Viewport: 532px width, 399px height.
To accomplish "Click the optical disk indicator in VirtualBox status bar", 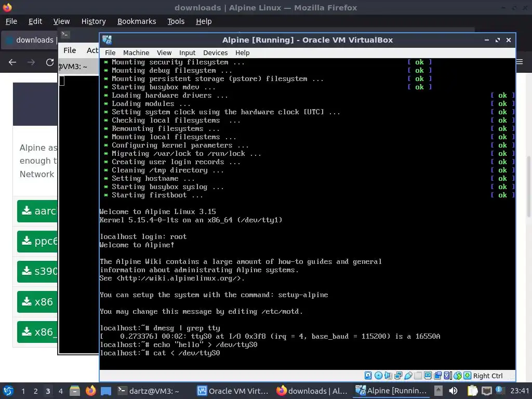I will point(378,376).
